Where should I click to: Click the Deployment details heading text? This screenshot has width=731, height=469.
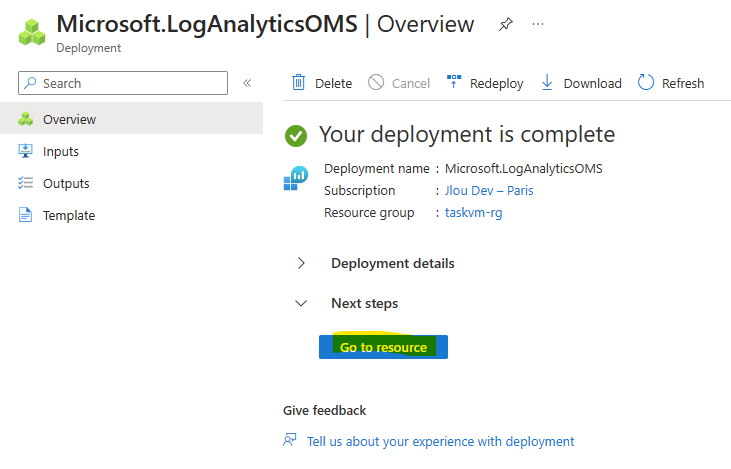click(x=393, y=263)
